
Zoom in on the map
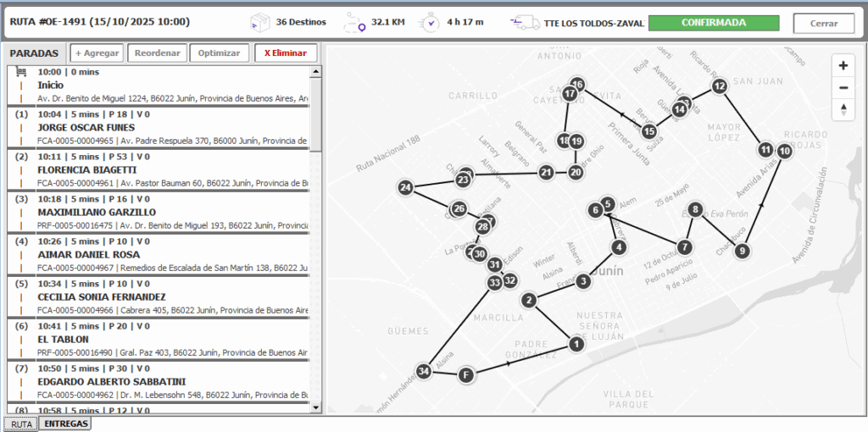pyautogui.click(x=843, y=66)
